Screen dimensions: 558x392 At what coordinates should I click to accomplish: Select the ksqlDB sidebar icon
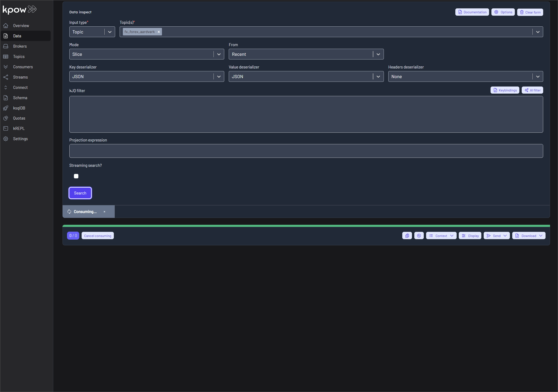click(x=6, y=108)
